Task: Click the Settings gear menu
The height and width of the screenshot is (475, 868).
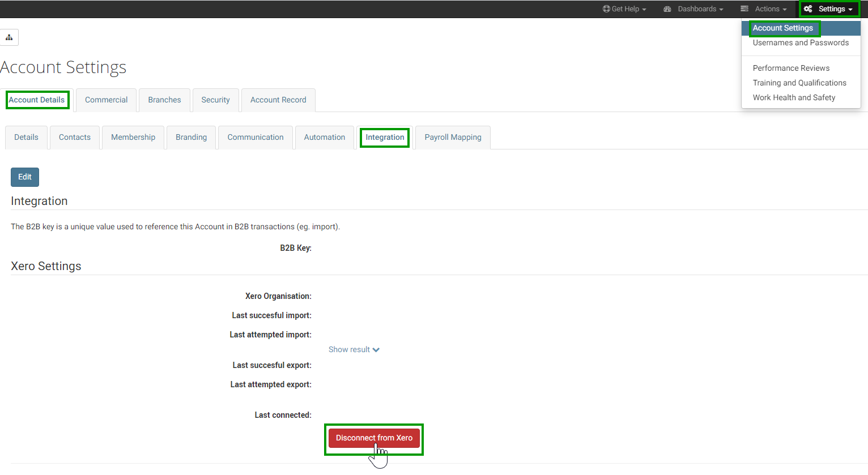Action: coord(829,9)
